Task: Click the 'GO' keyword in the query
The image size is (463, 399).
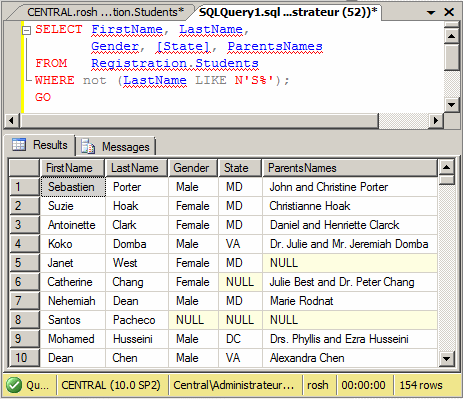Action: coord(43,97)
